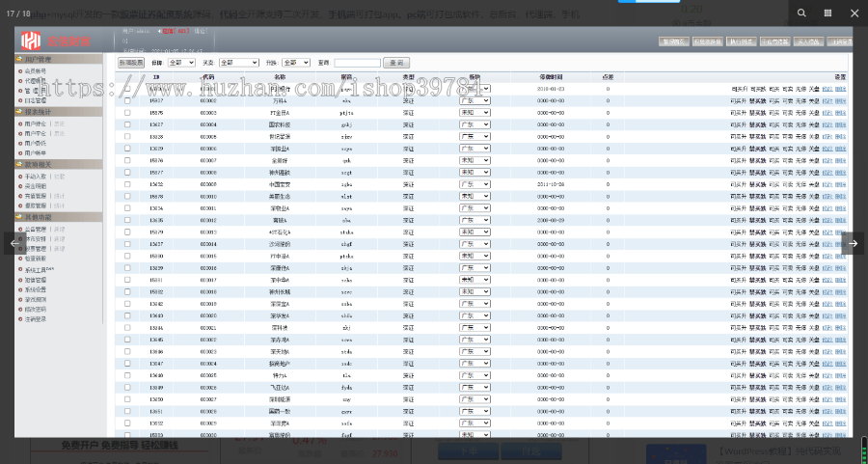Click the 查询 search button
The image size is (868, 464).
[x=396, y=62]
